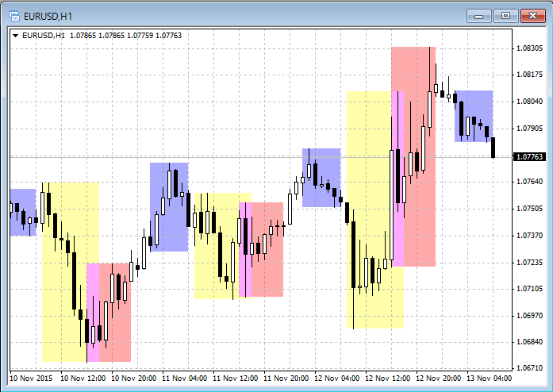Image resolution: width=553 pixels, height=392 pixels.
Task: Click the 1.08175 price scale label
Action: tap(529, 75)
